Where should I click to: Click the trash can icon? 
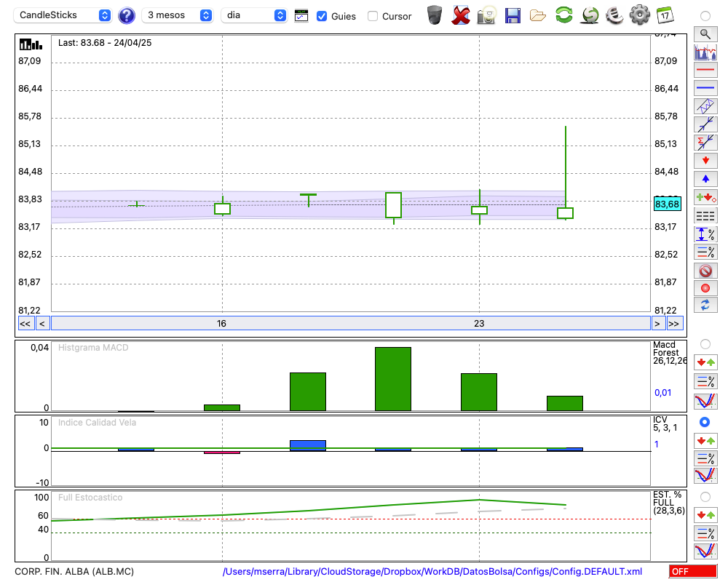click(434, 15)
